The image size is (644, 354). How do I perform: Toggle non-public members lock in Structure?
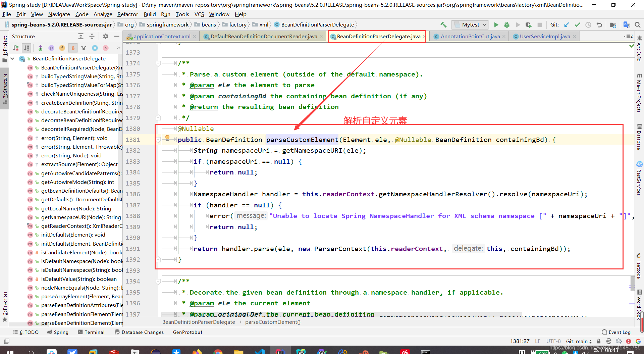(73, 48)
